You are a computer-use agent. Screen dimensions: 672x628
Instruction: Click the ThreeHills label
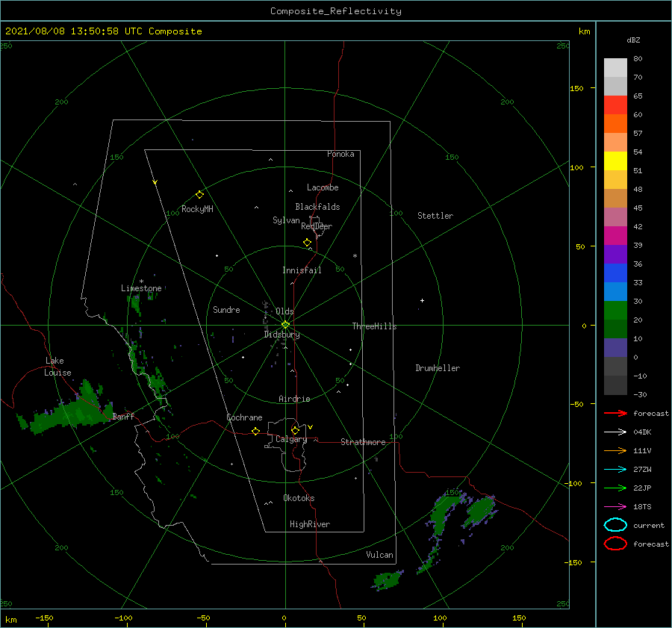pyautogui.click(x=375, y=326)
